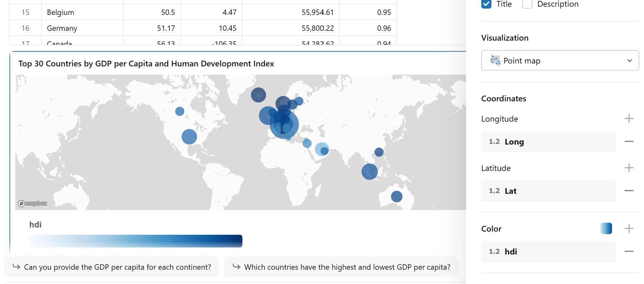Click the plus icon next to Longitude

click(x=629, y=119)
